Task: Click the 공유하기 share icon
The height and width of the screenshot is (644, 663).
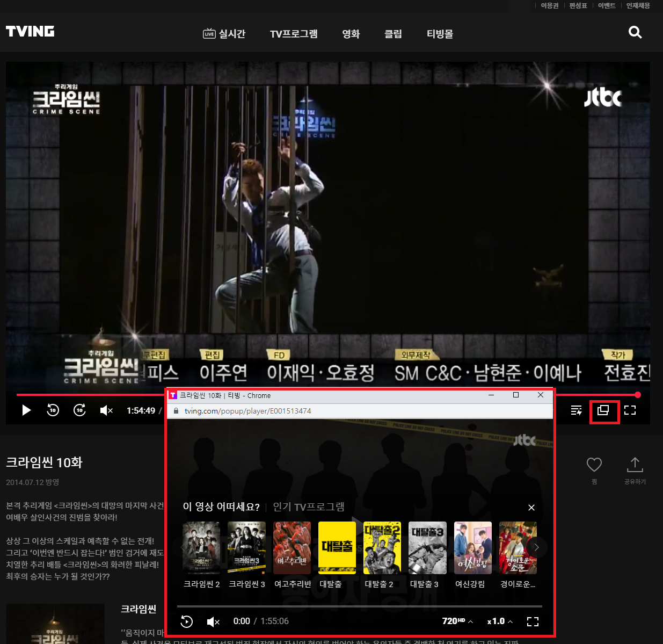Action: point(635,465)
